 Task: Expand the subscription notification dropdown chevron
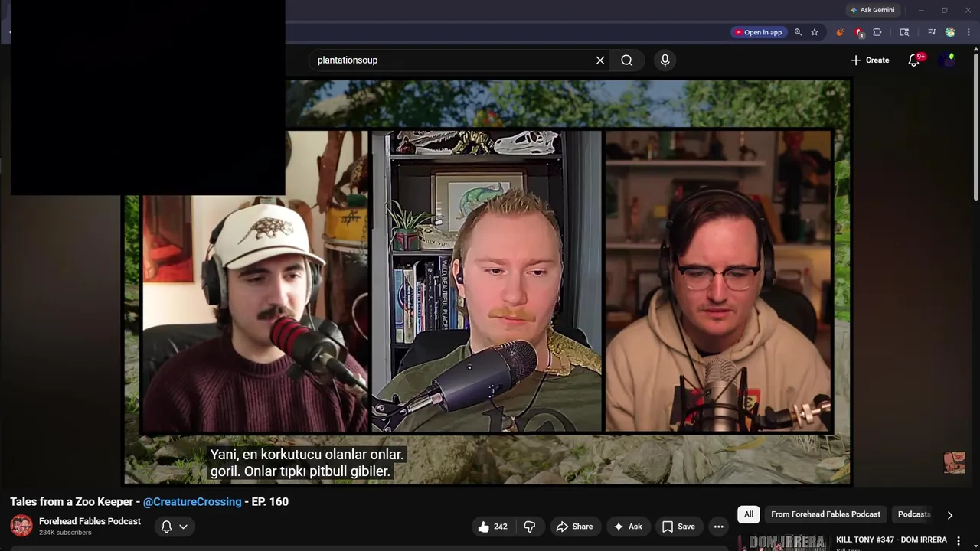click(x=183, y=527)
